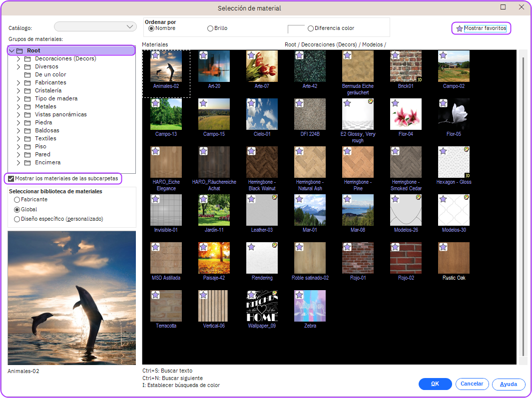Screen dimensions: 532x398
Task: Click star icon on Rustic Oak material
Action: point(443,247)
